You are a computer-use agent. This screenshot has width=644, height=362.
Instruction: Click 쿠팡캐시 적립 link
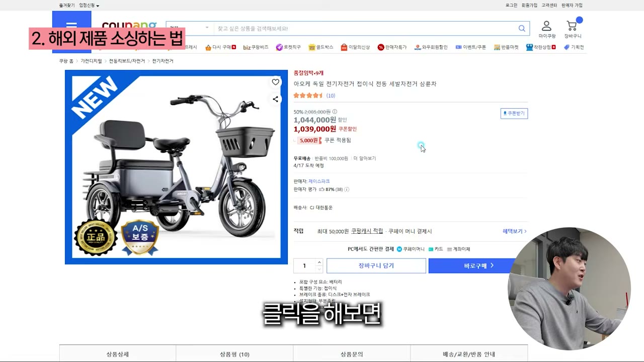[x=367, y=231]
